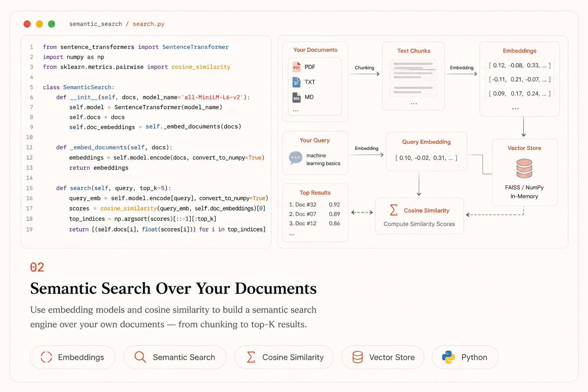Click code line 'class SemanticSearch:'
The width and height of the screenshot is (588, 392).
coord(78,87)
